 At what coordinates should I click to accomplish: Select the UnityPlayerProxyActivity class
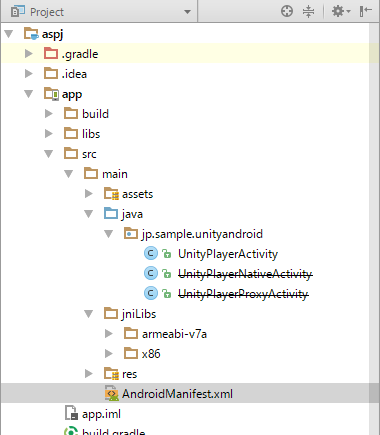(243, 294)
